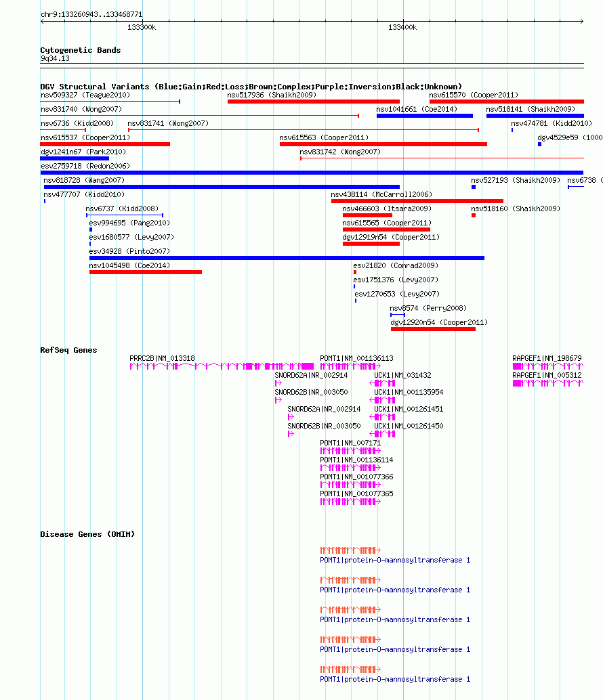Open POMT1|NM_001077365 transcript label
This screenshot has height=700, width=603.
pos(356,494)
